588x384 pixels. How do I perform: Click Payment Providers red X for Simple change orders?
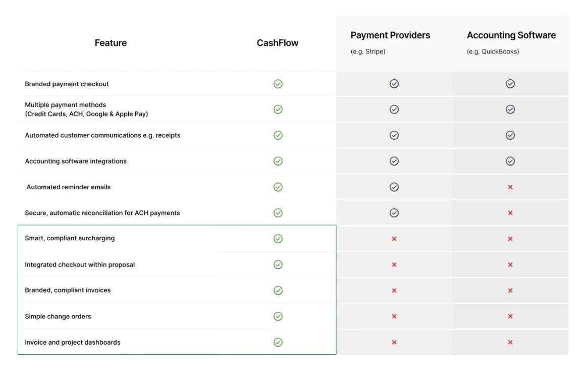(394, 316)
